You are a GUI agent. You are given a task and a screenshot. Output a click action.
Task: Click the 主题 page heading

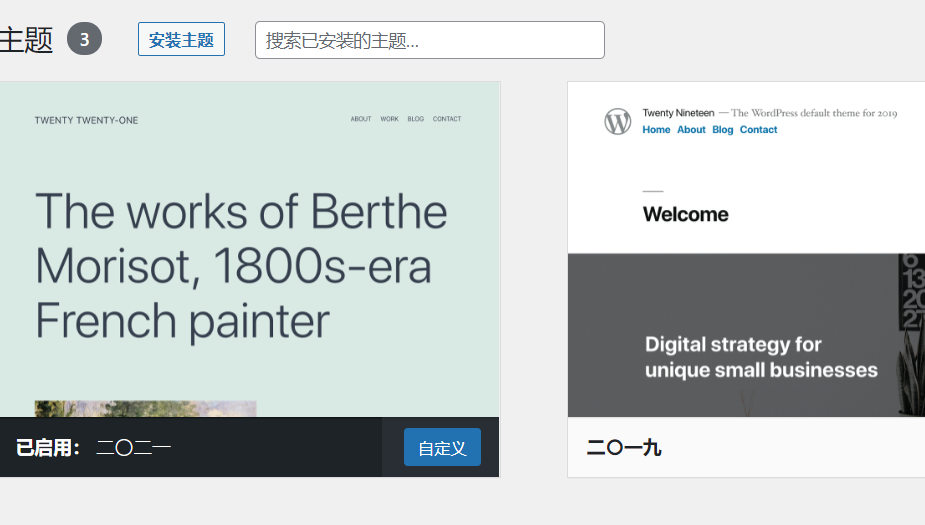(26, 40)
